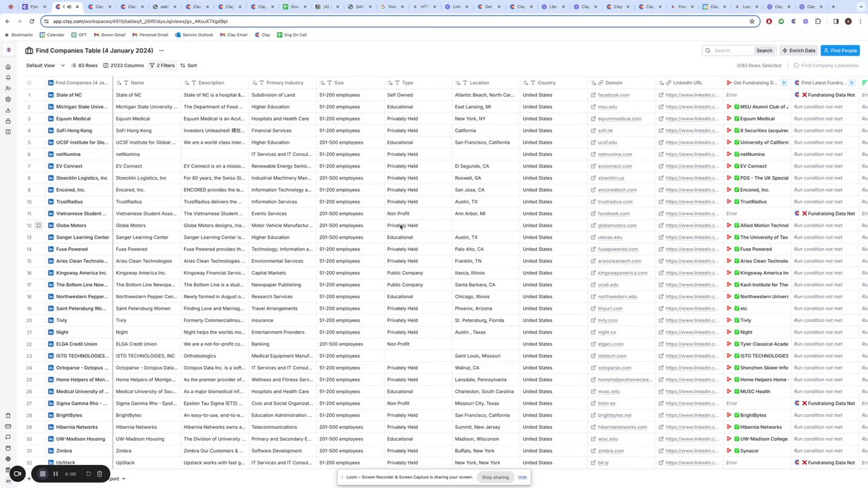
Task: Click Stop sharing in Loom banner
Action: (x=495, y=477)
